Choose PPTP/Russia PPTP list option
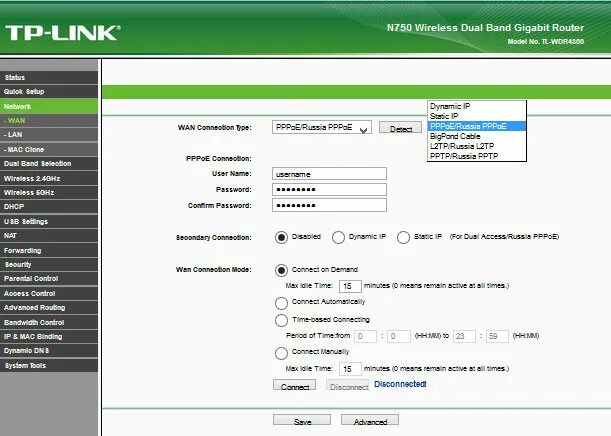611x436 pixels. coord(477,156)
